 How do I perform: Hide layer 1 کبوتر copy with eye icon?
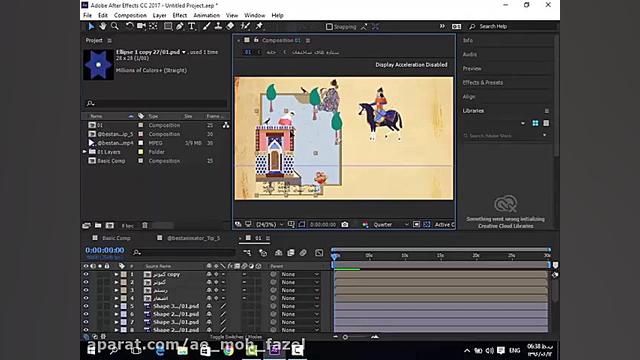pos(86,274)
